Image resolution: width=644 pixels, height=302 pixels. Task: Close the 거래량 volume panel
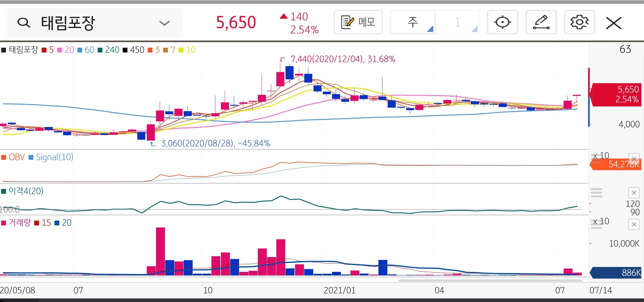(x=634, y=224)
